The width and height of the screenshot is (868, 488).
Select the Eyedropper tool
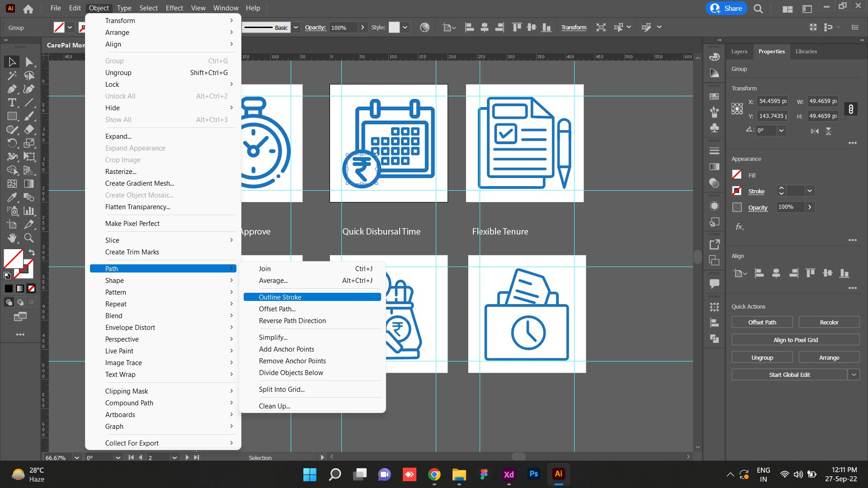click(12, 197)
